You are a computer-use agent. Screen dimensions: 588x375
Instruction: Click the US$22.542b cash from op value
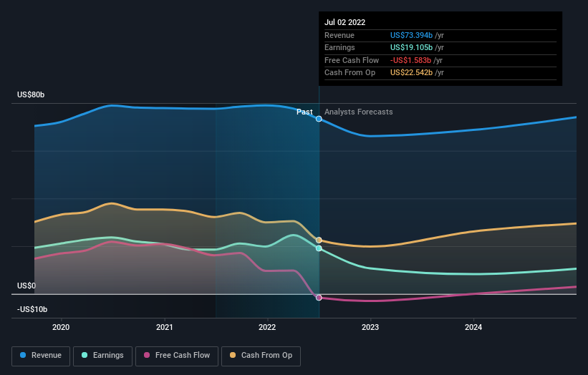[x=411, y=73]
